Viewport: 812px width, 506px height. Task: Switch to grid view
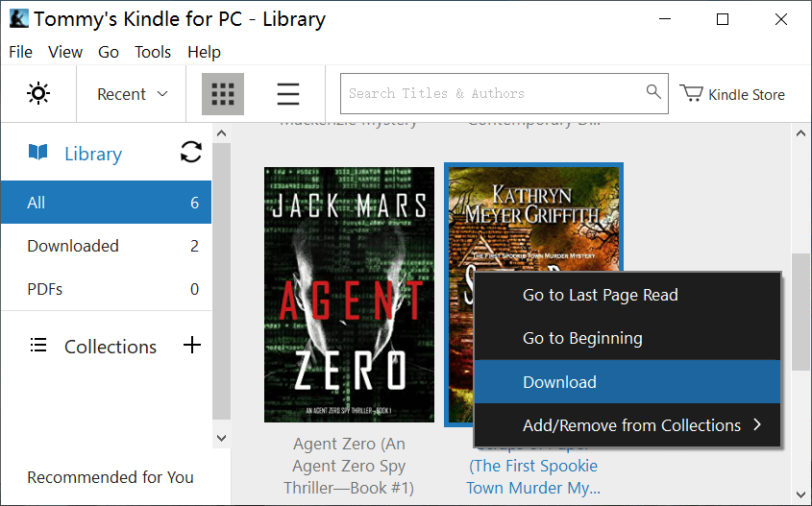[x=223, y=94]
